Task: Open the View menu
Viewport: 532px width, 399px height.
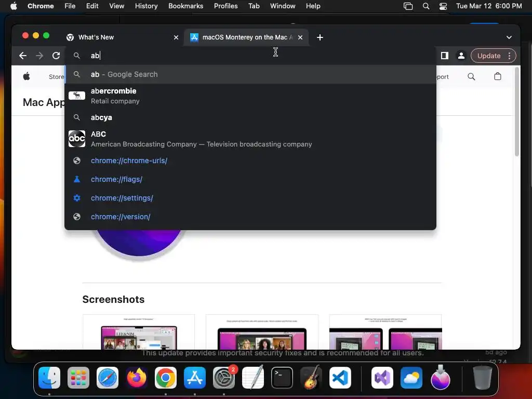Action: click(116, 6)
